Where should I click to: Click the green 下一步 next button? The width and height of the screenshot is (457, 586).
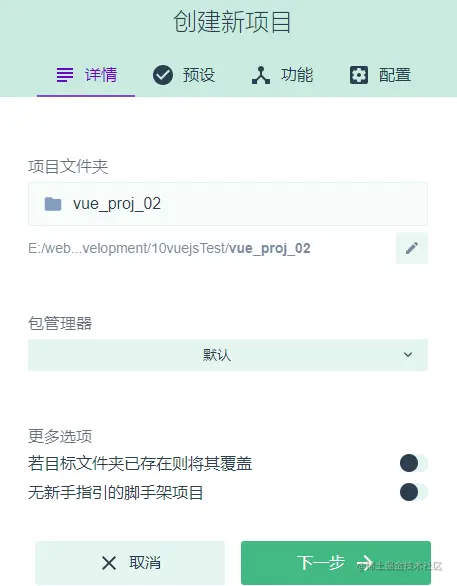coord(336,563)
